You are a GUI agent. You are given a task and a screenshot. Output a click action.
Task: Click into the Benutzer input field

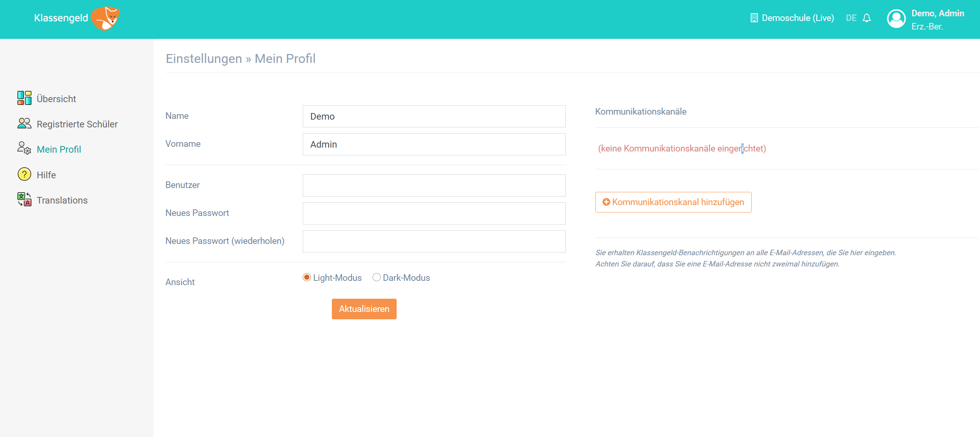[434, 185]
